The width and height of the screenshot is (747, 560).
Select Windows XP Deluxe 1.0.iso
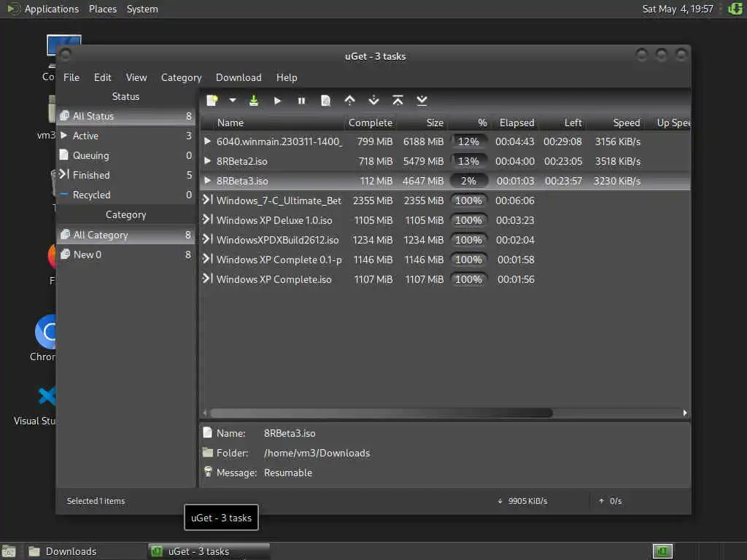pyautogui.click(x=445, y=220)
